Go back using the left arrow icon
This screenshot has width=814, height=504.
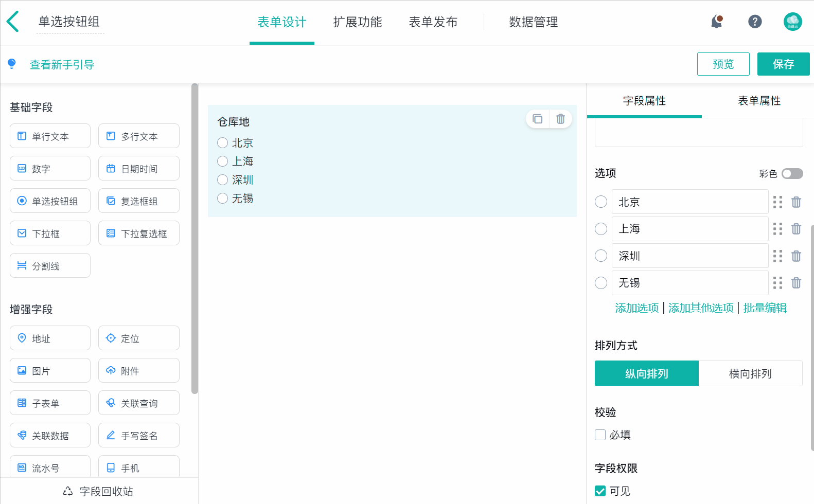pyautogui.click(x=13, y=22)
